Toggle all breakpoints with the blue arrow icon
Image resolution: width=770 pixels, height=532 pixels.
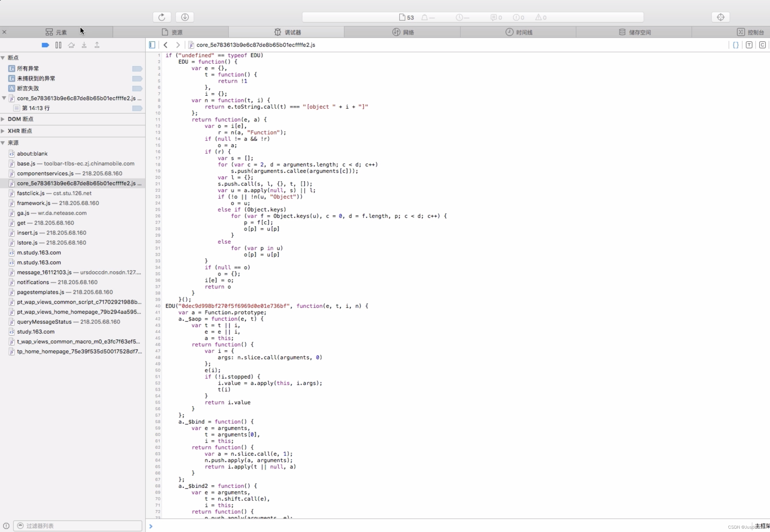click(45, 45)
